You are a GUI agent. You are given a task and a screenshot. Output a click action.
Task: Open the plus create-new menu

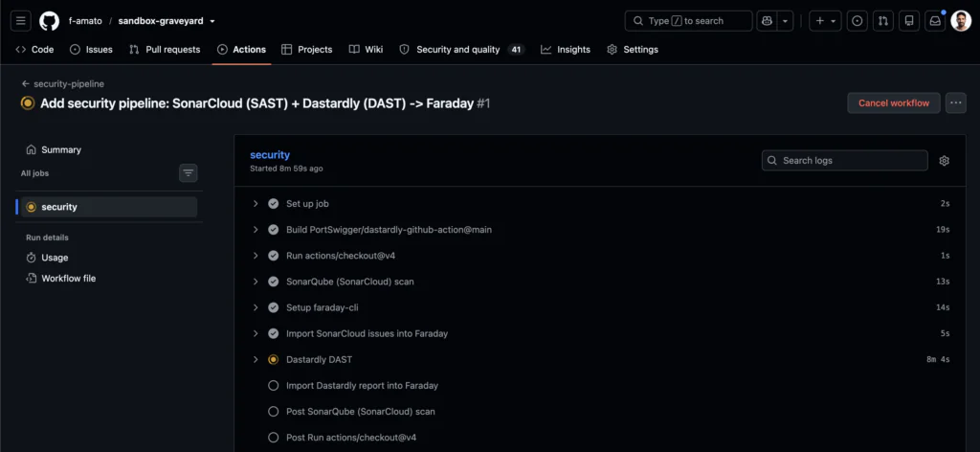[x=825, y=21]
